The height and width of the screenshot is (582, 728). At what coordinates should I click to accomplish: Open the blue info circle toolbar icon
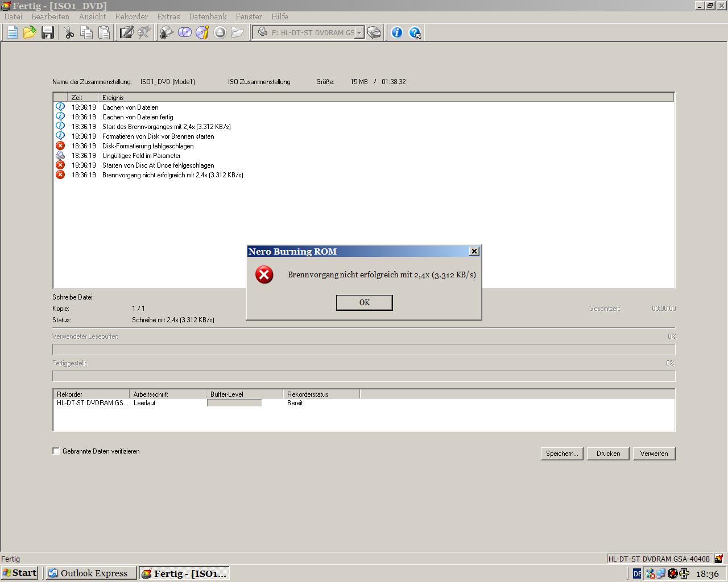397,32
